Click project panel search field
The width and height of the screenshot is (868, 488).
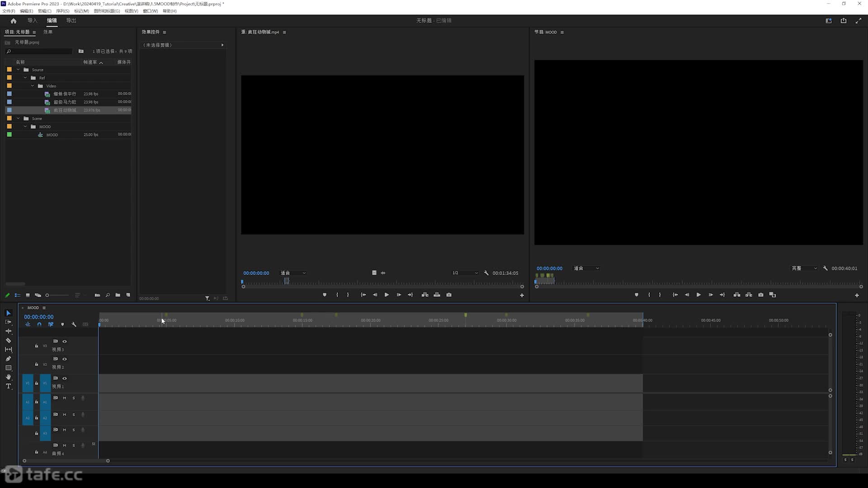point(40,52)
